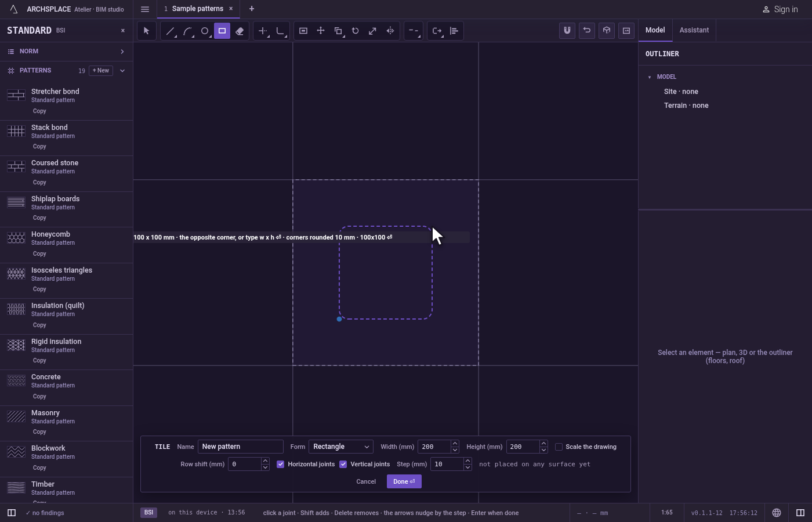Activate the Rotate tool

point(356,31)
